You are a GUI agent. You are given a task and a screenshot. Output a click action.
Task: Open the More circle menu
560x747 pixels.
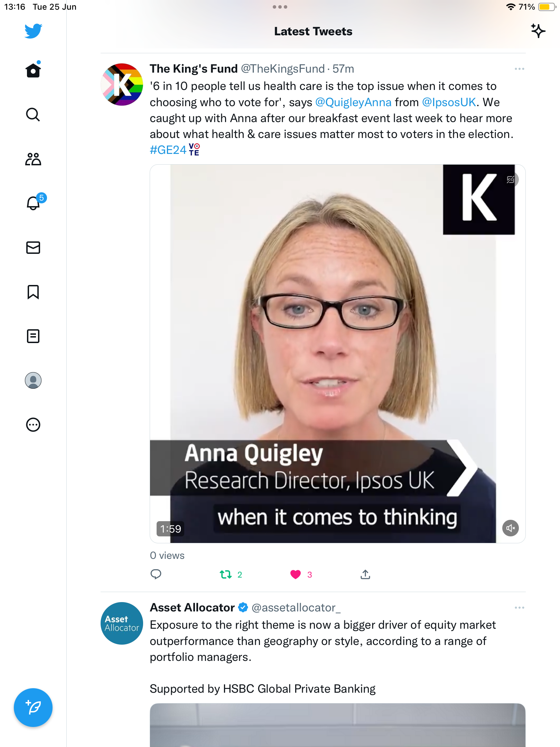coord(33,425)
